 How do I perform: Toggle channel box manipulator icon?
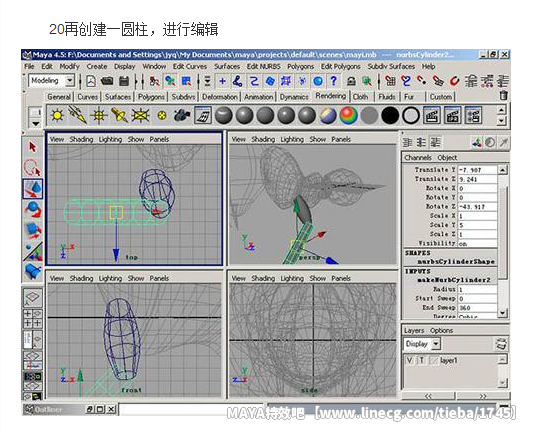(477, 142)
